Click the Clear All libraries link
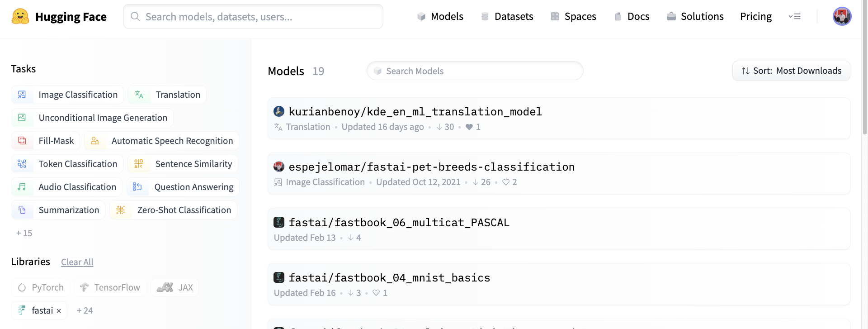This screenshot has height=329, width=868. tap(77, 262)
